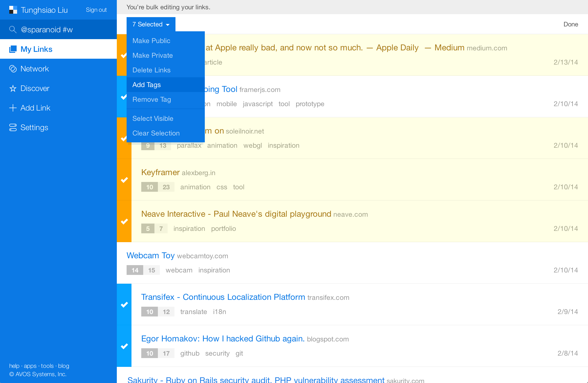Click the Network sidebar icon
This screenshot has width=588, height=383.
click(12, 69)
